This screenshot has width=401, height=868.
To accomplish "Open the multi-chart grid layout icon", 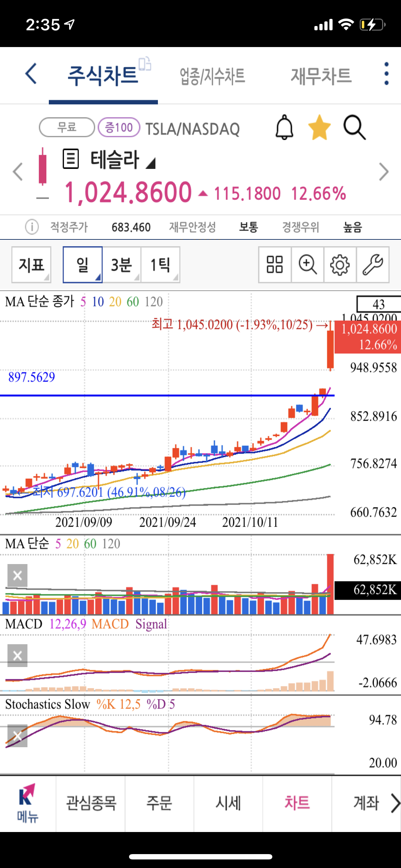I will 275,265.
